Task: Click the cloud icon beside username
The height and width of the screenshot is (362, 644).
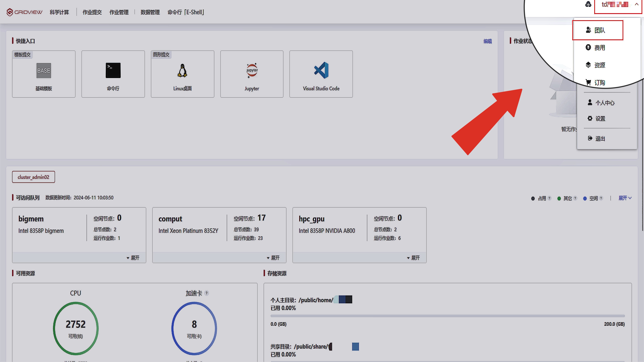Action: [x=588, y=4]
